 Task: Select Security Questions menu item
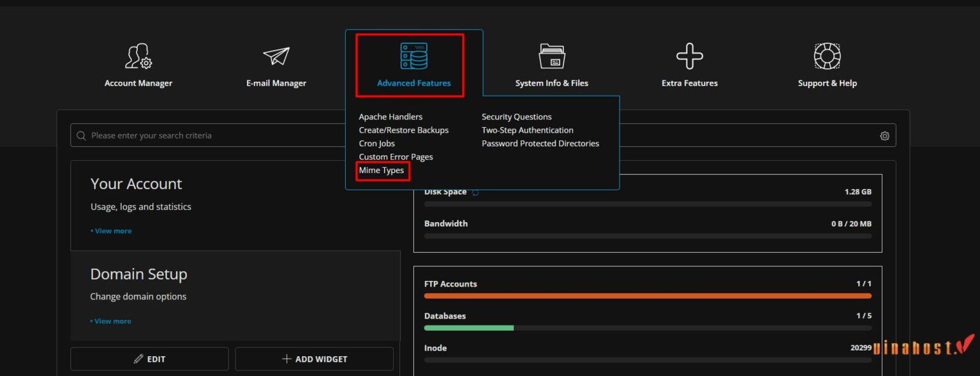(x=516, y=117)
